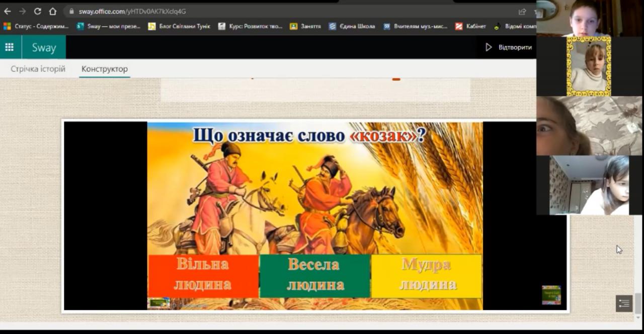Pick the yellow Мудра людина answer
This screenshot has width=644, height=334.
point(427,275)
